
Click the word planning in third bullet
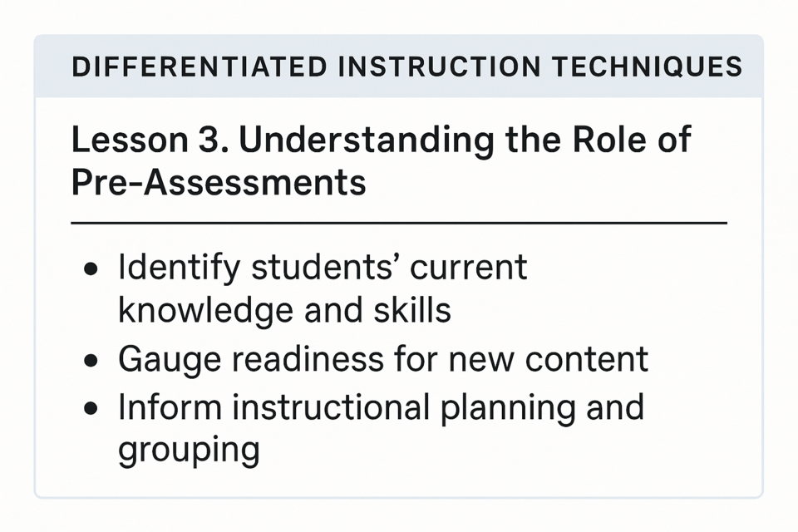click(507, 408)
